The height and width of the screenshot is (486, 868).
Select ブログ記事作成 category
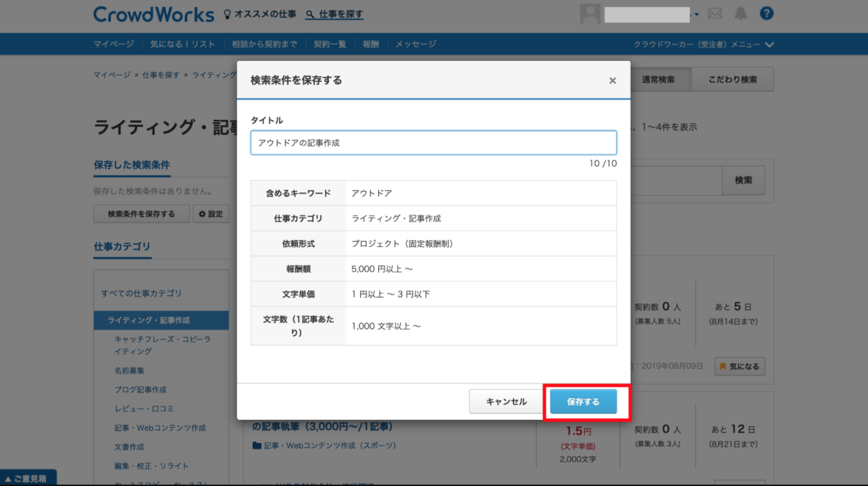pos(140,390)
